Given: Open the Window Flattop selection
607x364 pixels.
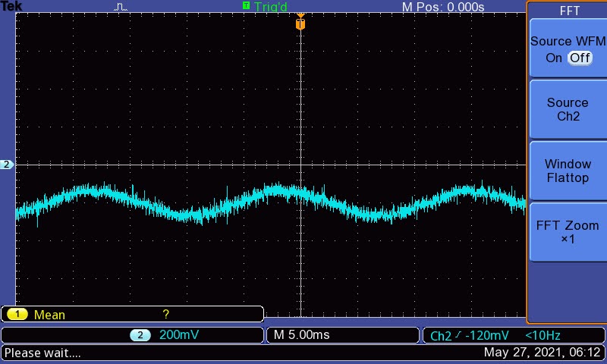Looking at the screenshot, I should coord(567,171).
